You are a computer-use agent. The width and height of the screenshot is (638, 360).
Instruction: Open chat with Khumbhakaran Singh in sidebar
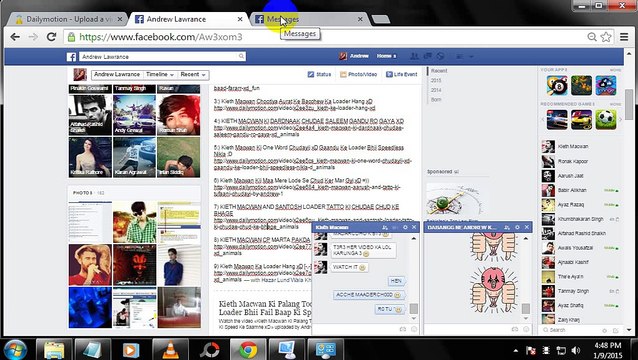(x=579, y=219)
